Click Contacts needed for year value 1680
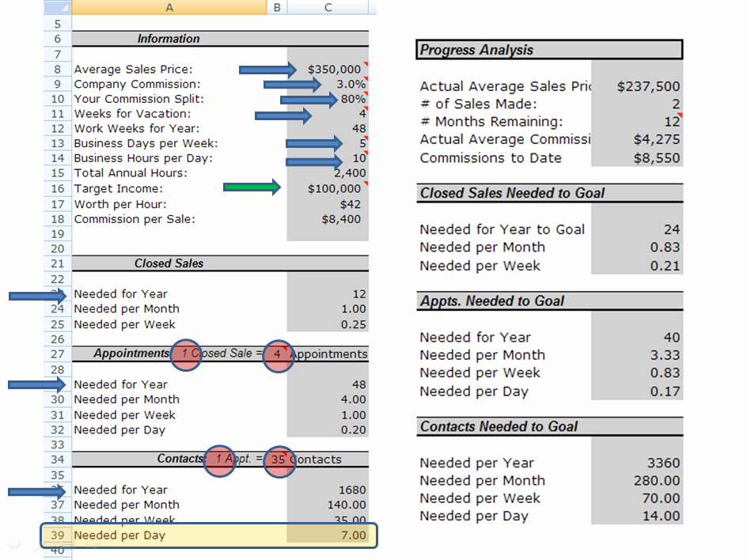747x560 pixels. [328, 490]
